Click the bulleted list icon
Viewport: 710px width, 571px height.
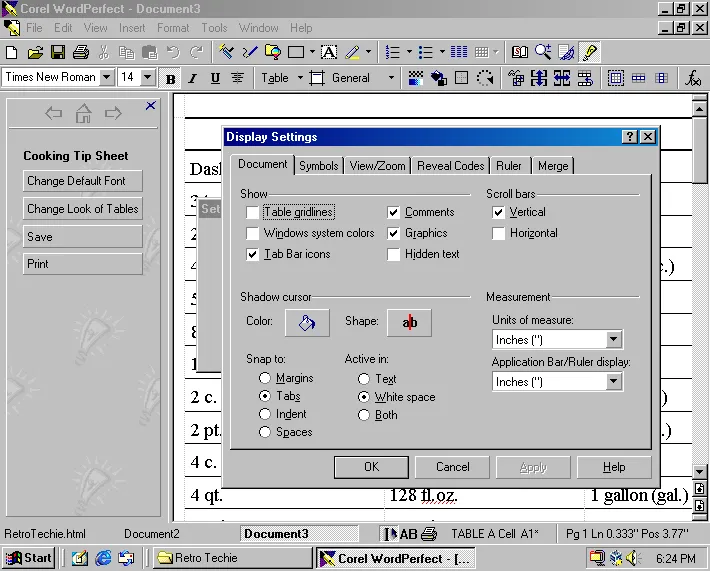click(426, 53)
